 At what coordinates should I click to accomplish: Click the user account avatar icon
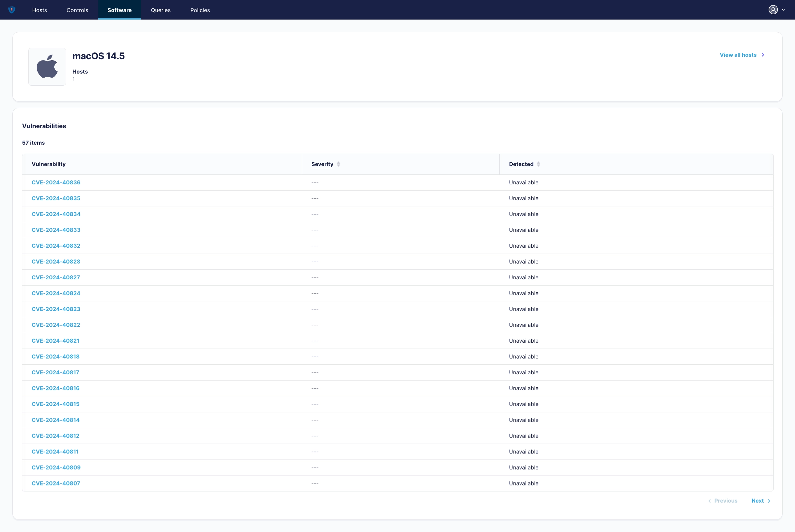[x=773, y=9]
